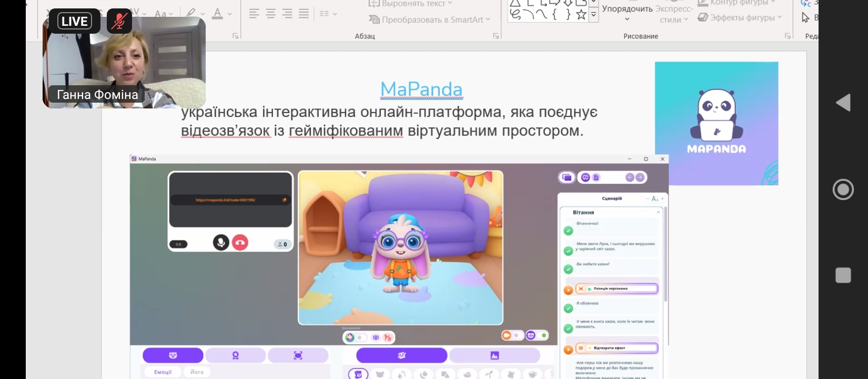Click the copy link icon in call panel
868x379 pixels.
(285, 200)
